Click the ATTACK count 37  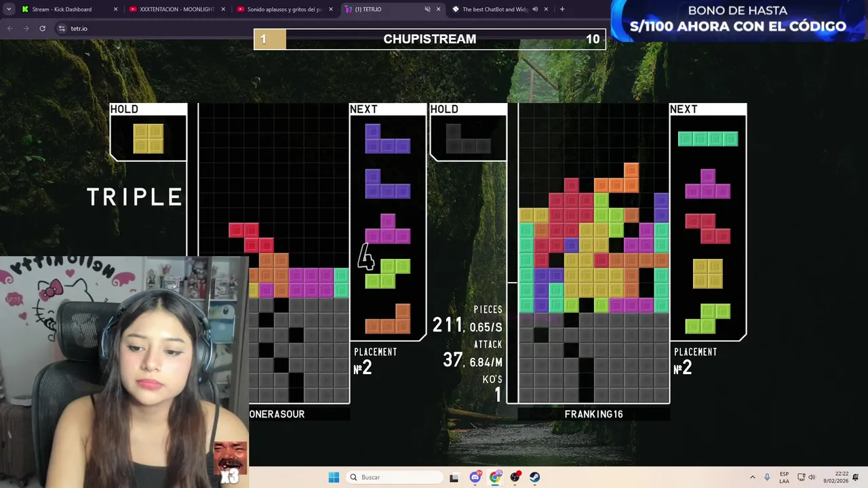pyautogui.click(x=453, y=361)
